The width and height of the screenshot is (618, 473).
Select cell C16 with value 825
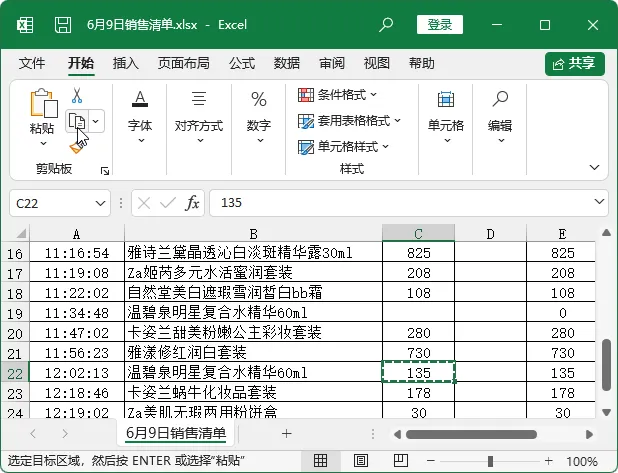coord(419,252)
